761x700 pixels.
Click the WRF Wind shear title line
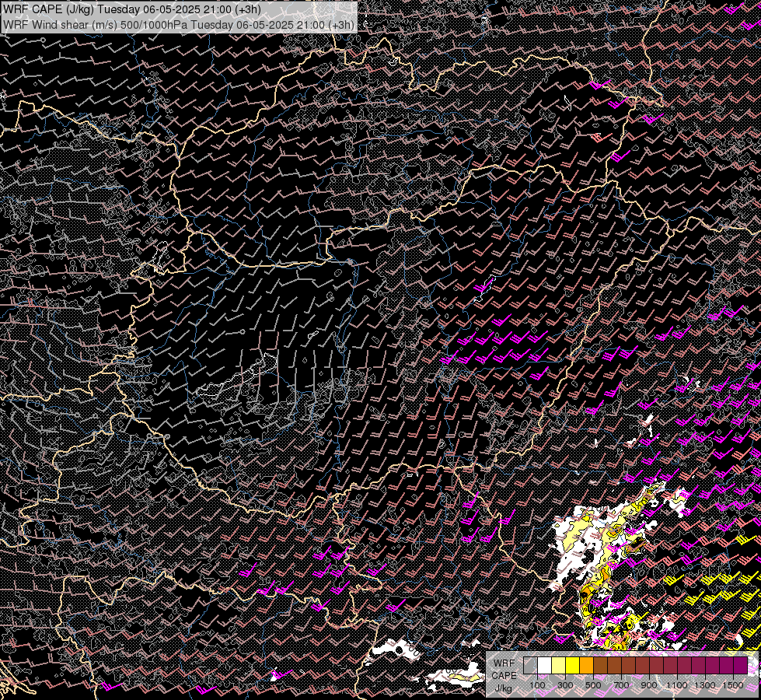click(x=179, y=25)
